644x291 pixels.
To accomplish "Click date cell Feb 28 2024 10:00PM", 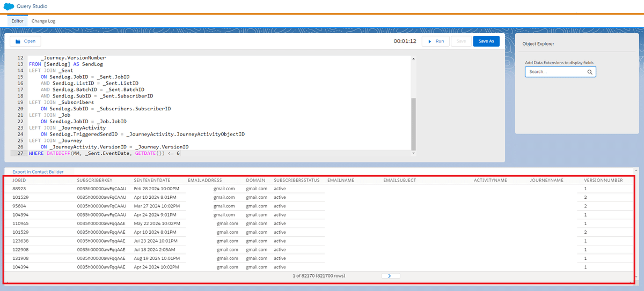I will pos(157,189).
